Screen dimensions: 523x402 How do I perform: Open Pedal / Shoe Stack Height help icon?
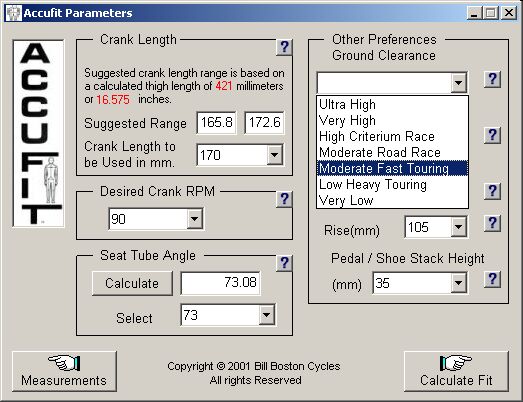tap(492, 279)
